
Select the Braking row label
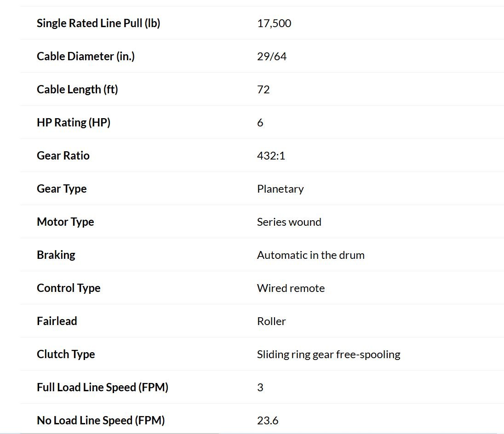[56, 255]
